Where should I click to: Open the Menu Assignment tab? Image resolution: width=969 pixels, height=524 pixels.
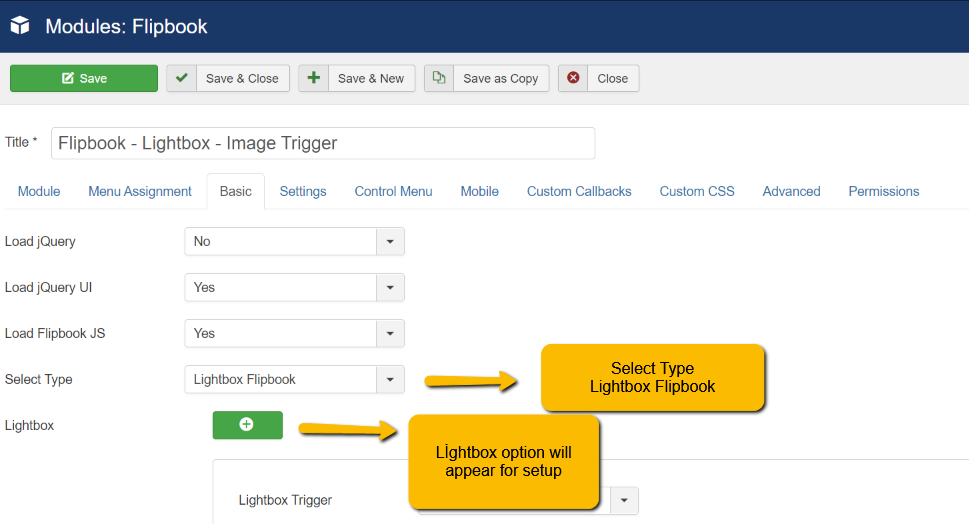pos(140,192)
